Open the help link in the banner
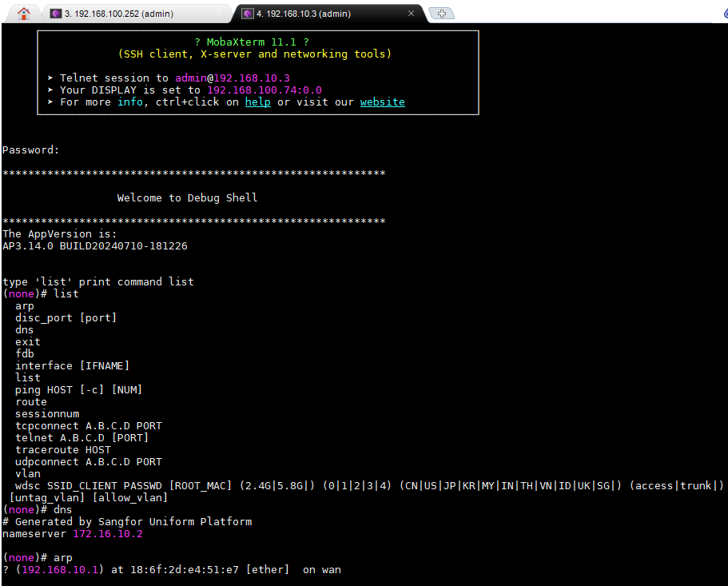 pyautogui.click(x=257, y=102)
